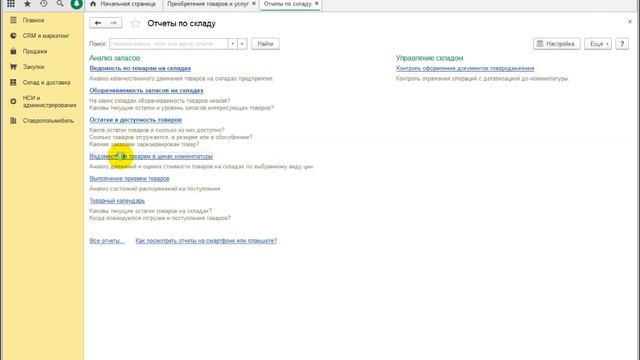
Task: Expand the Еще dropdown menu
Action: 598,44
